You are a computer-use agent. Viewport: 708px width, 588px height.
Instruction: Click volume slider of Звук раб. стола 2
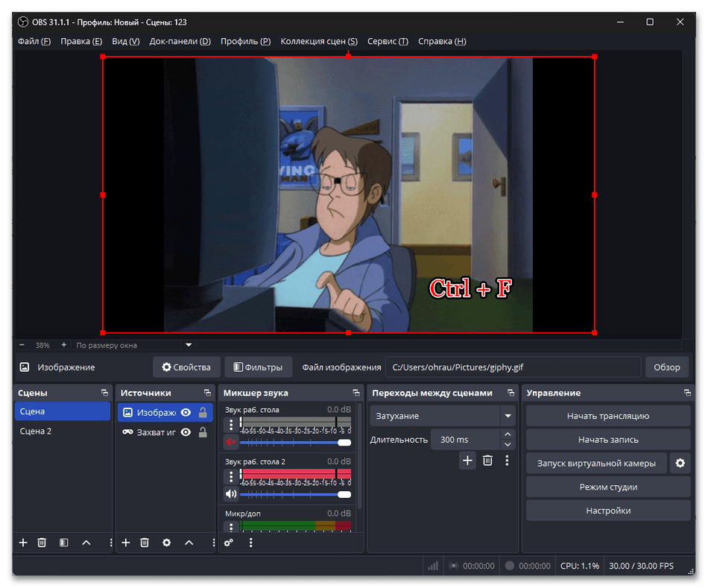tap(295, 495)
